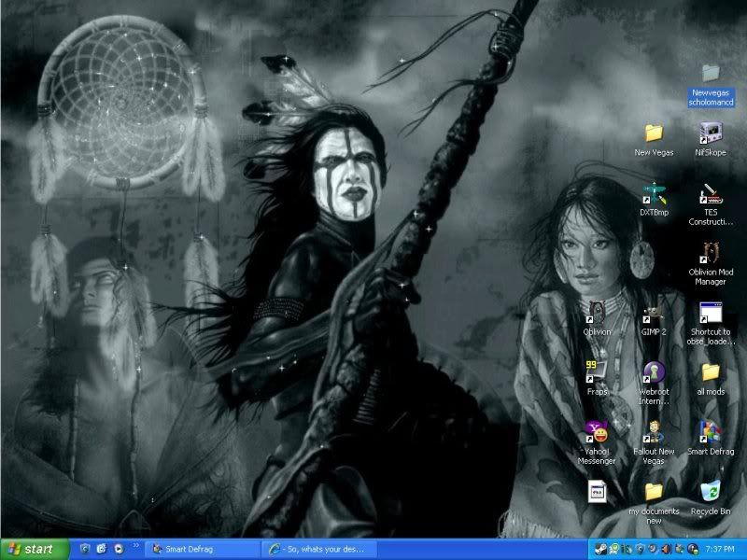Image resolution: width=747 pixels, height=560 pixels.
Task: Select the New Vegas folder
Action: pyautogui.click(x=654, y=133)
